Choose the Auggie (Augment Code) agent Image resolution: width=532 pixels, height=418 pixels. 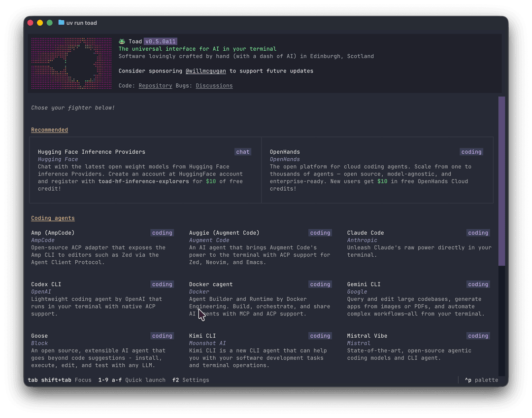[260, 247]
